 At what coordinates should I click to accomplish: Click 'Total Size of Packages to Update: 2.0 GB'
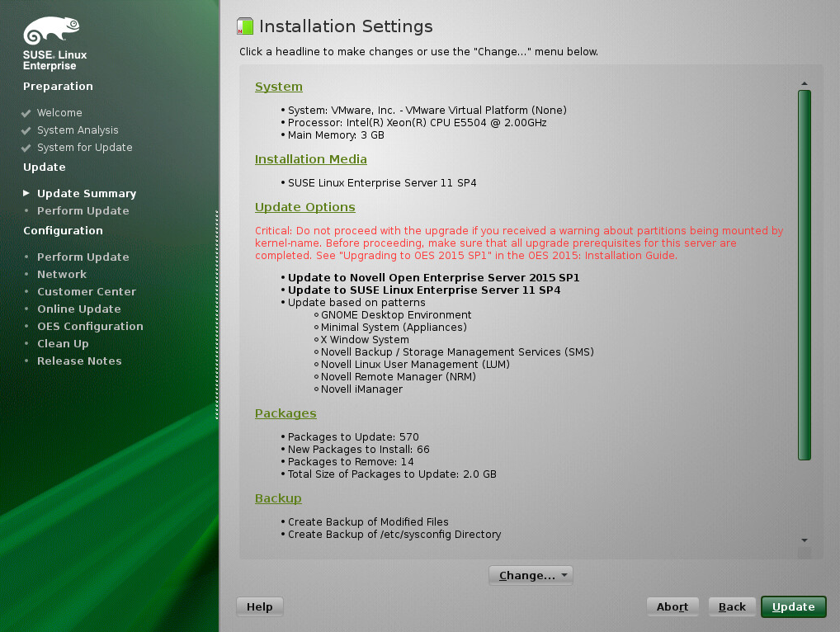pyautogui.click(x=392, y=474)
